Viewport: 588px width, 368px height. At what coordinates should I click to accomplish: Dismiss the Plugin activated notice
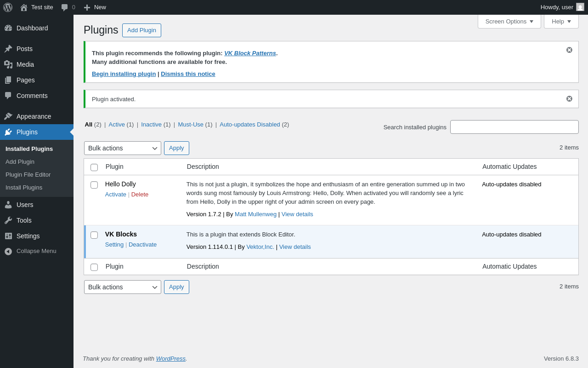[x=569, y=99]
